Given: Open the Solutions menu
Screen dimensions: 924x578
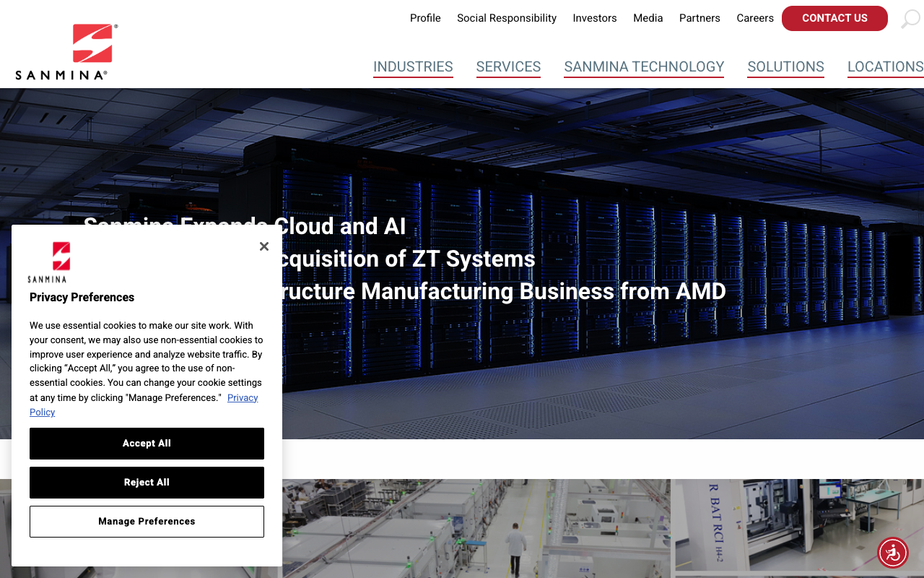Looking at the screenshot, I should [785, 67].
